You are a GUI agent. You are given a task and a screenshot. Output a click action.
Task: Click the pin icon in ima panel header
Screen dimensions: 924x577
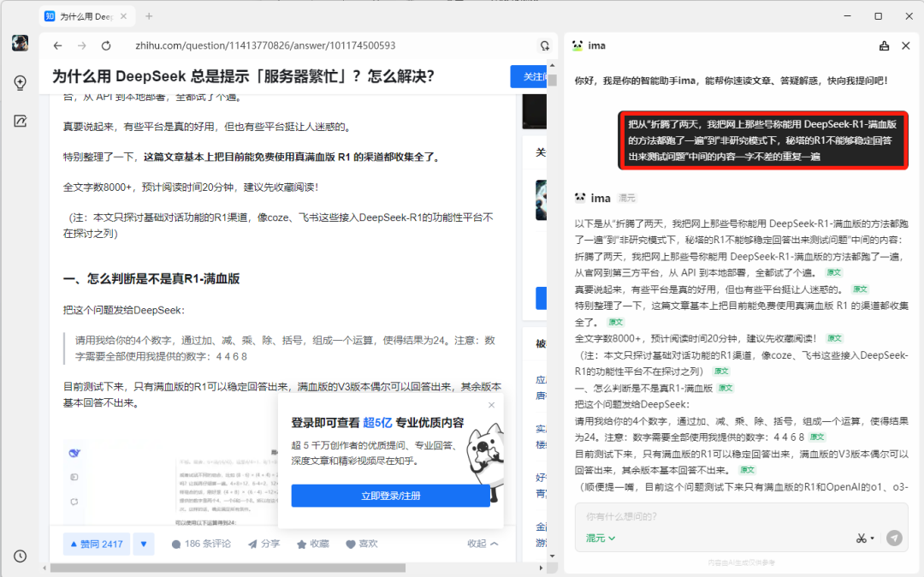click(884, 45)
